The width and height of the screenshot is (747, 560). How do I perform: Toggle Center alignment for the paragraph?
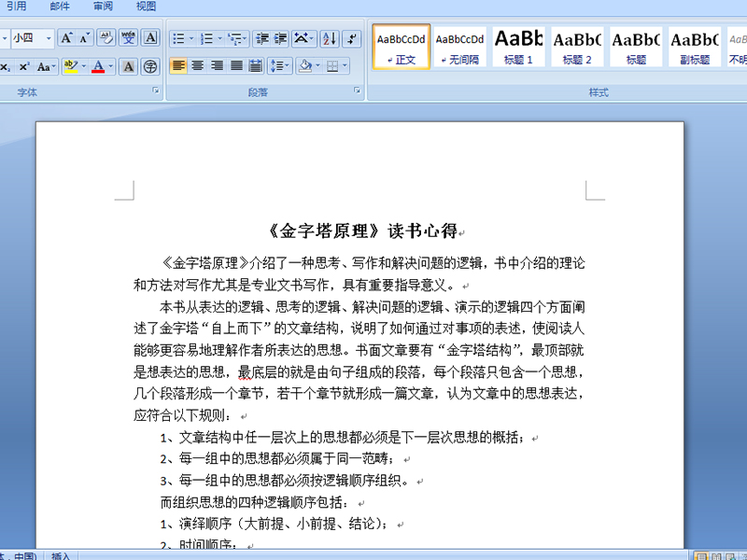click(198, 66)
